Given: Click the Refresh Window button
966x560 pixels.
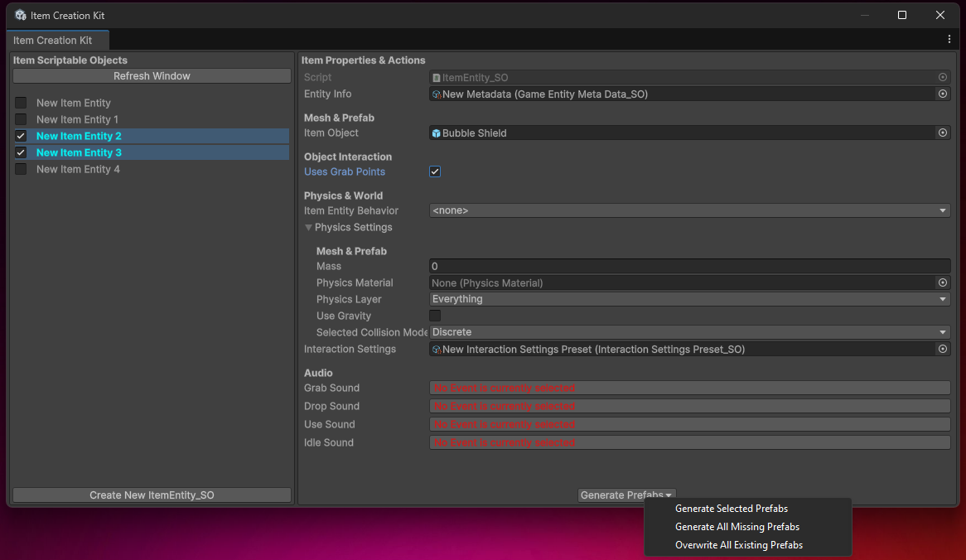Looking at the screenshot, I should tap(151, 76).
